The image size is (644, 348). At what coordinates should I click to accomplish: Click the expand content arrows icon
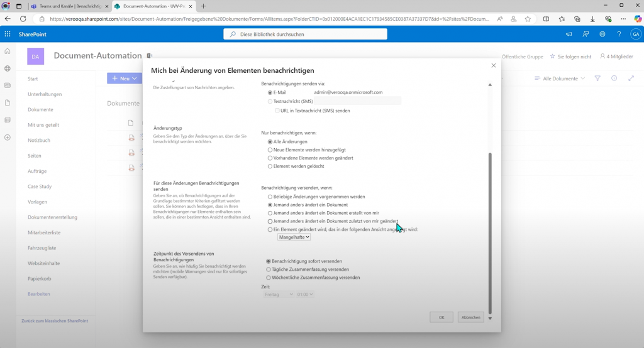(x=631, y=79)
